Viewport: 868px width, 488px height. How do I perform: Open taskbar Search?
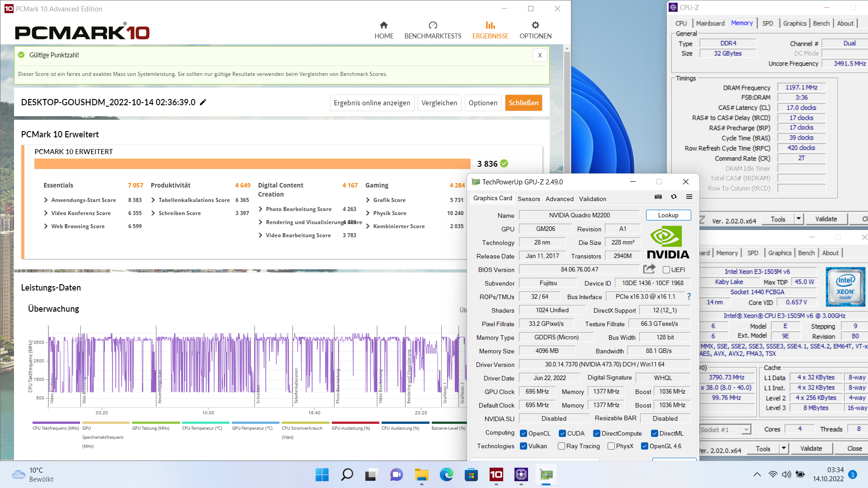click(x=347, y=474)
